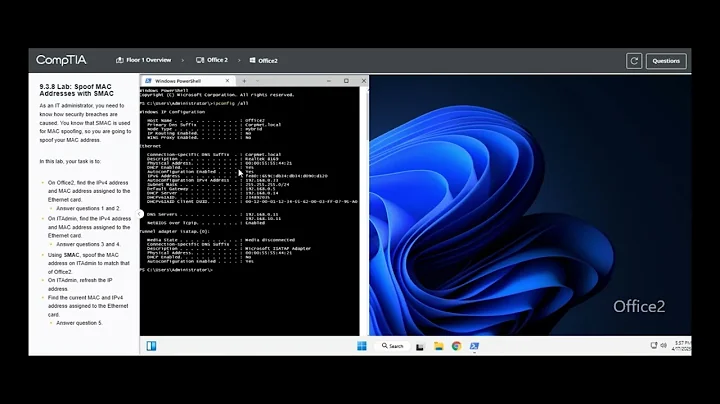Click the lab refresh icon button
Viewport: 720px width, 404px height.
(634, 61)
